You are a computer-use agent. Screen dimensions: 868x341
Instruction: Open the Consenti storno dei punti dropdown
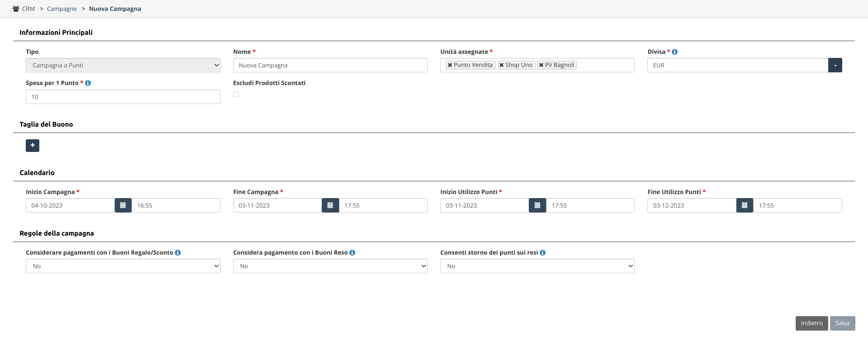point(537,266)
